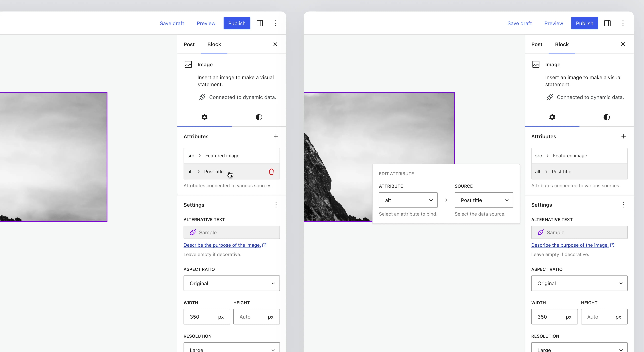The image size is (644, 352).
Task: Expand the left Aspect Ratio dropdown
Action: (x=231, y=283)
